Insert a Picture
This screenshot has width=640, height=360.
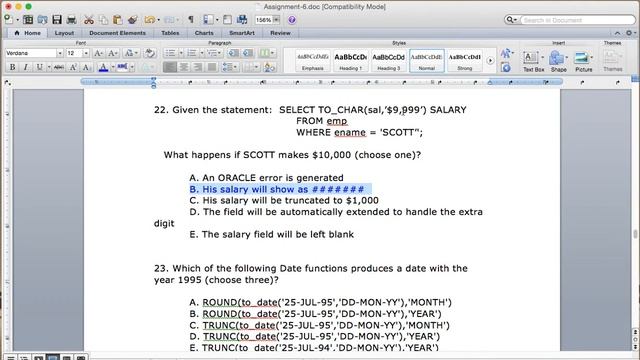tap(583, 61)
